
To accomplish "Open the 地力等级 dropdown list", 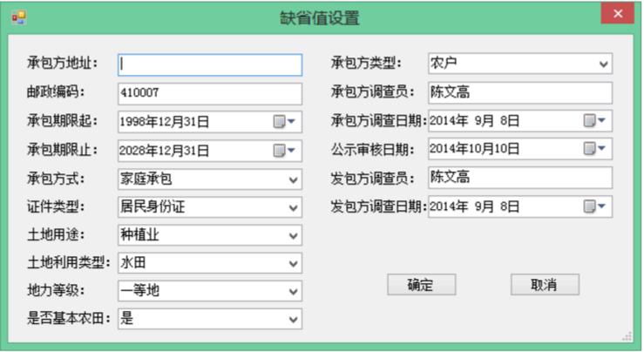I will point(293,291).
